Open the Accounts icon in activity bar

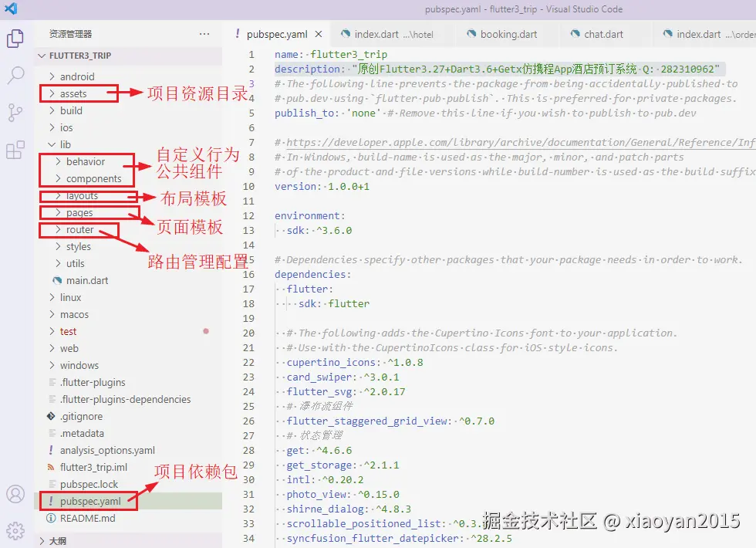pyautogui.click(x=15, y=494)
